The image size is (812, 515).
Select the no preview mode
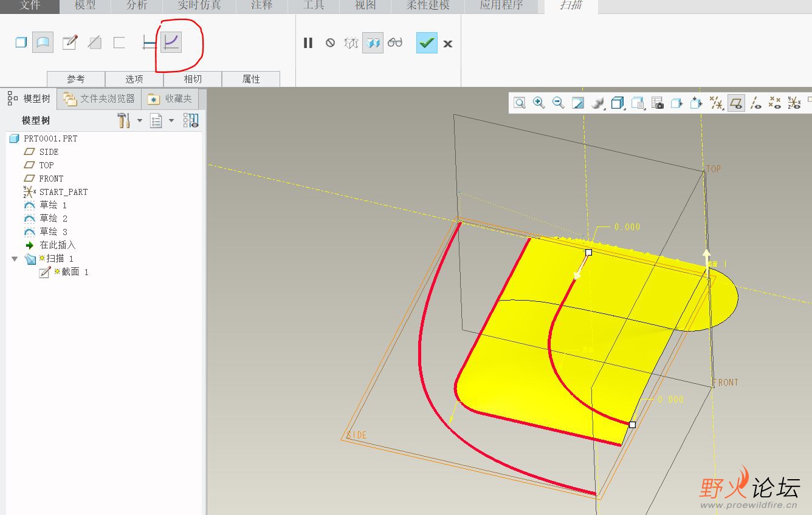click(330, 43)
